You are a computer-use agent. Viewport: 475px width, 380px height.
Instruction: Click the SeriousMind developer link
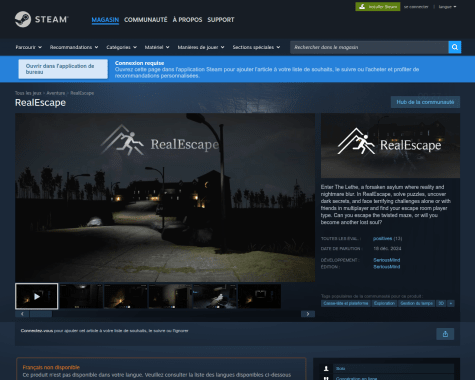[x=387, y=260]
